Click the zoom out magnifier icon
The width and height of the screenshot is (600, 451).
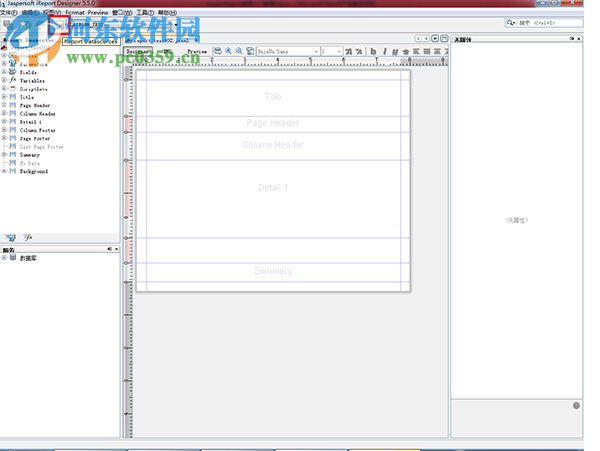click(x=239, y=51)
